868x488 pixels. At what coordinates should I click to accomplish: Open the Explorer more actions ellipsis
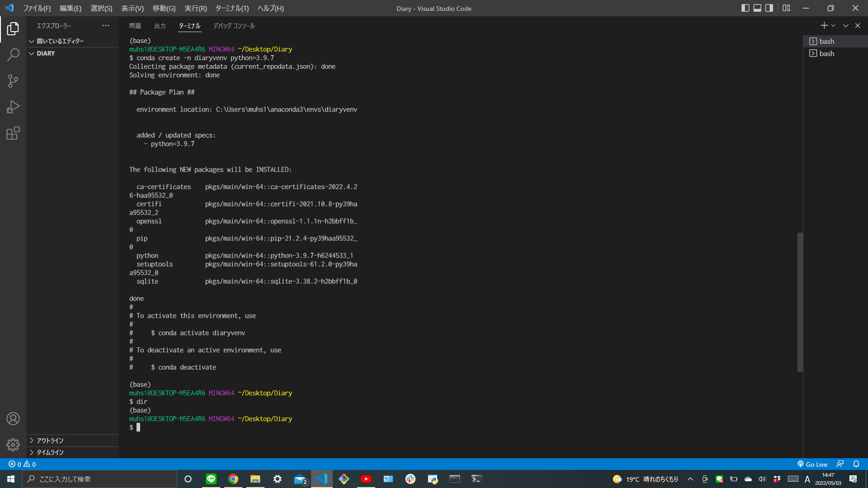106,26
